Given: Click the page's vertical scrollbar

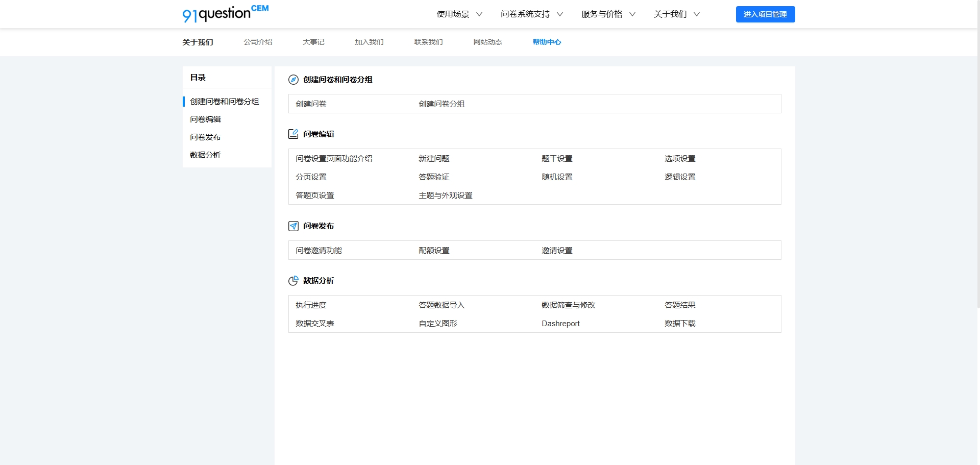Looking at the screenshot, I should [978, 153].
